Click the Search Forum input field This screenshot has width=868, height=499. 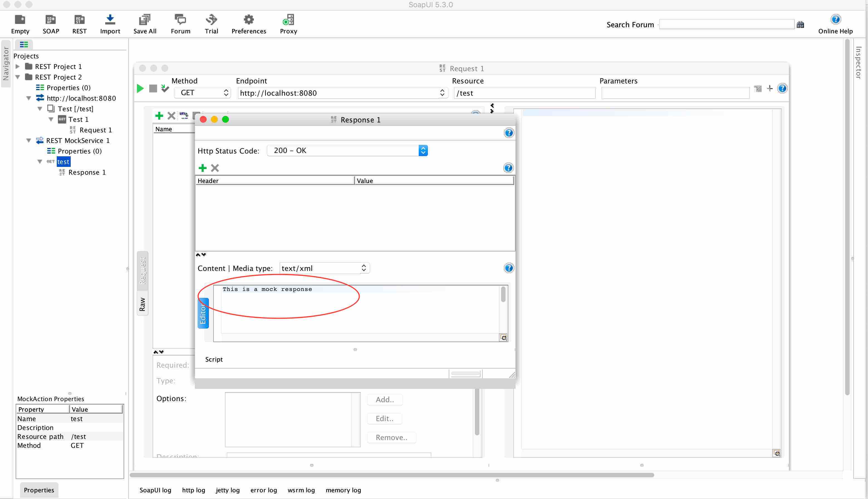click(727, 24)
